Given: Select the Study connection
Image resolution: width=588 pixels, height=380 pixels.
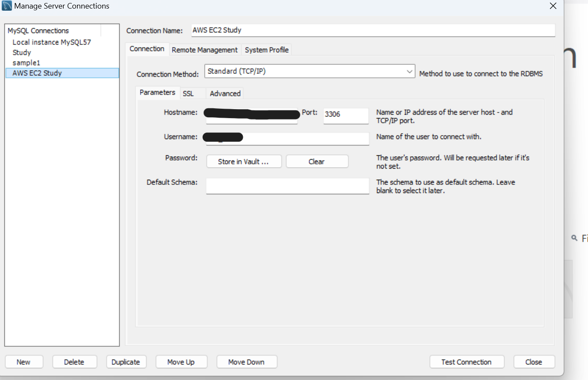Looking at the screenshot, I should [62, 53].
